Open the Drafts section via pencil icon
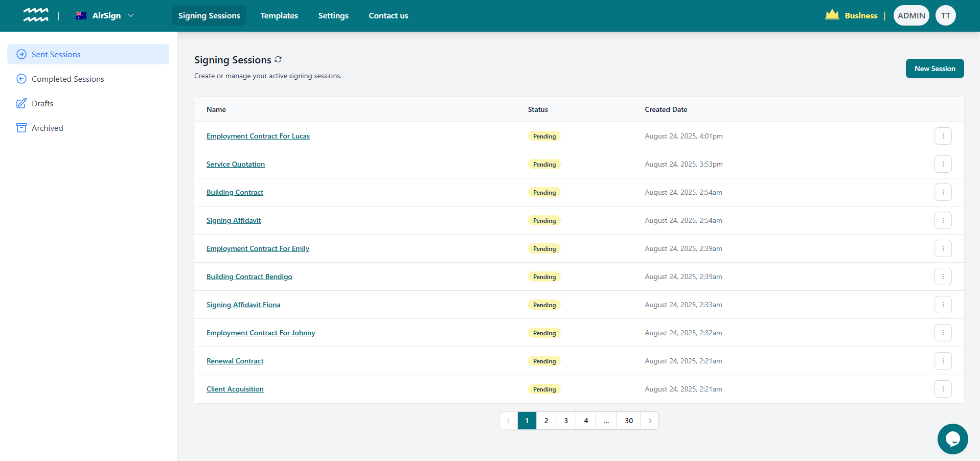Image resolution: width=980 pixels, height=461 pixels. pyautogui.click(x=21, y=103)
